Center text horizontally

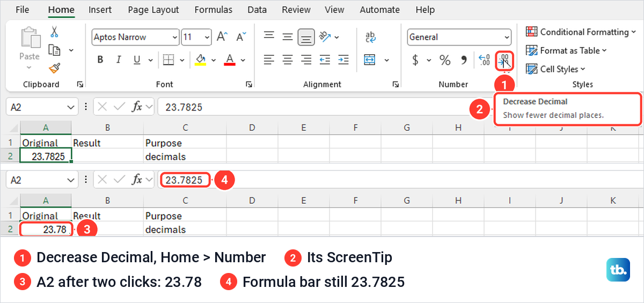point(288,60)
